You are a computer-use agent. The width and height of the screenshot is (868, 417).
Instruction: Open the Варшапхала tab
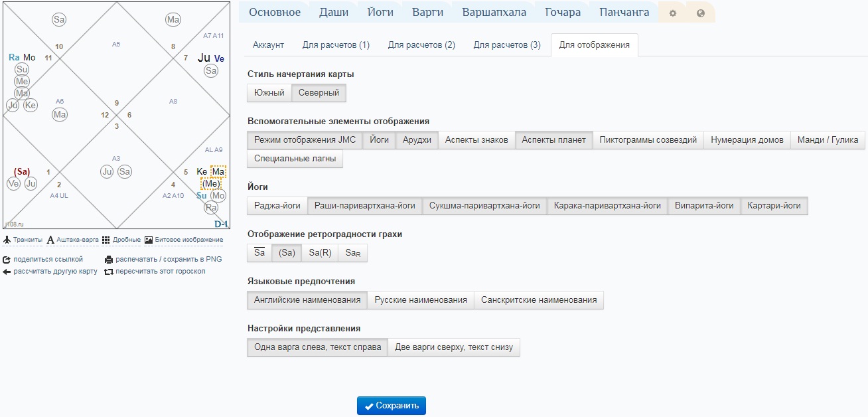coord(494,12)
